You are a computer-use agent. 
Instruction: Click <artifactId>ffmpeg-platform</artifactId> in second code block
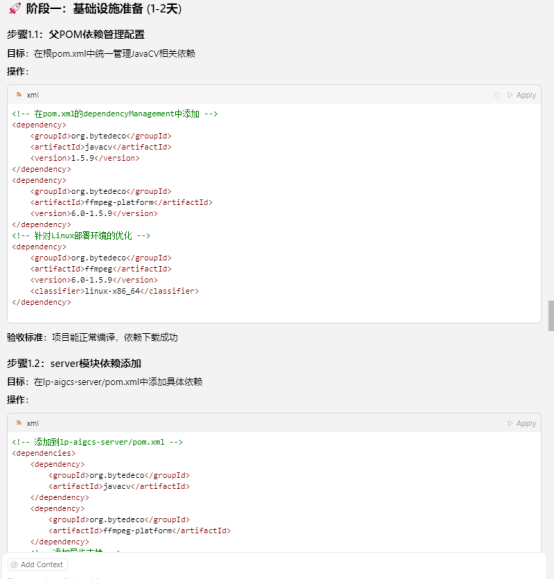coord(140,531)
